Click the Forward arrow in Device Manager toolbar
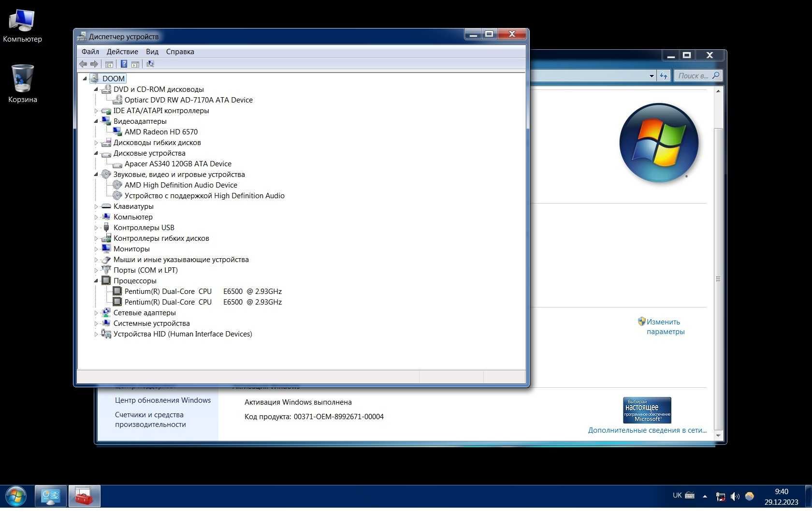 (x=94, y=64)
